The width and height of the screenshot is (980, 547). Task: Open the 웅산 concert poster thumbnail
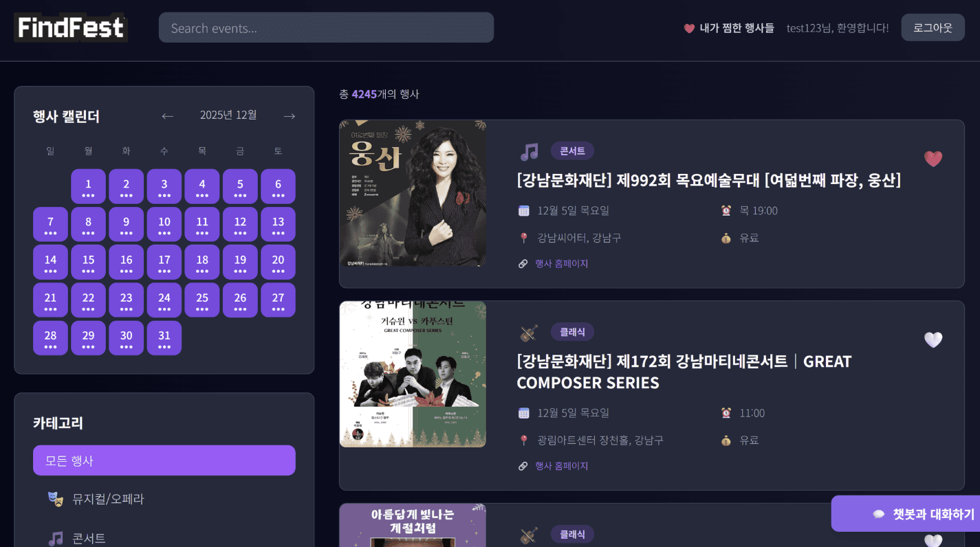pyautogui.click(x=413, y=193)
